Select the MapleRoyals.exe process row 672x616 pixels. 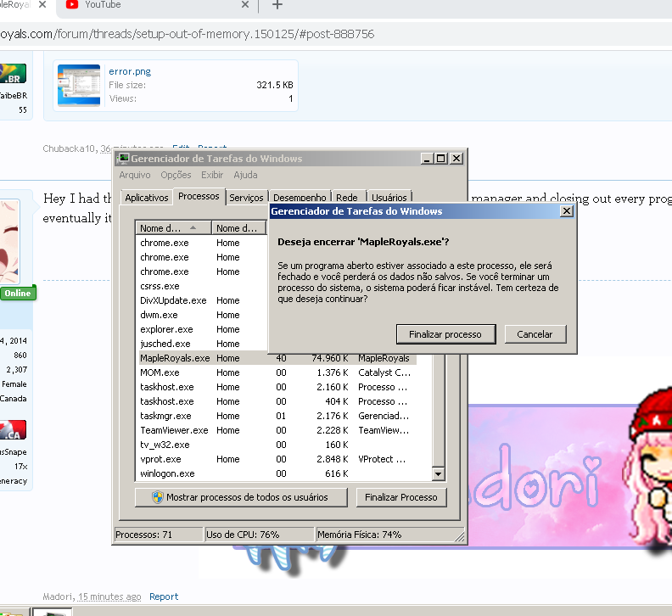[277, 358]
